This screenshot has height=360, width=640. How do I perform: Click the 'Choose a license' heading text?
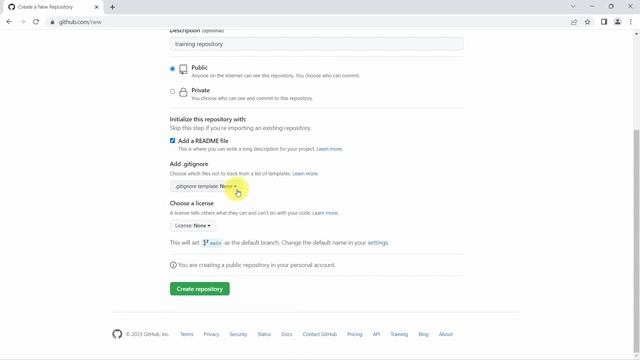191,203
